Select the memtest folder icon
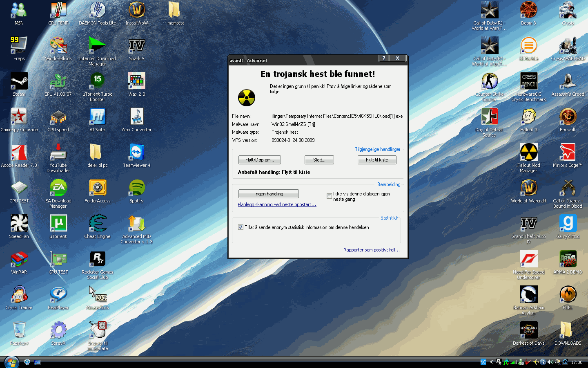The image size is (588, 368). coord(176,13)
